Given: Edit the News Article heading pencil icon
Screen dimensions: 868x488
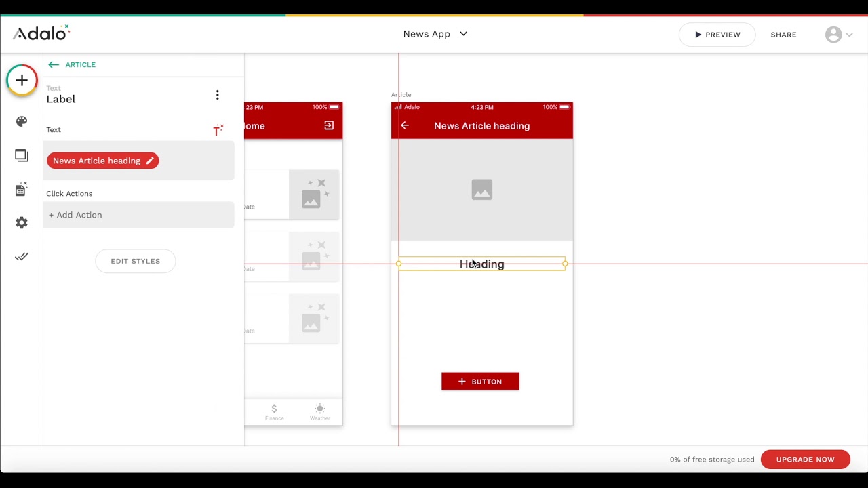Looking at the screenshot, I should pos(150,161).
